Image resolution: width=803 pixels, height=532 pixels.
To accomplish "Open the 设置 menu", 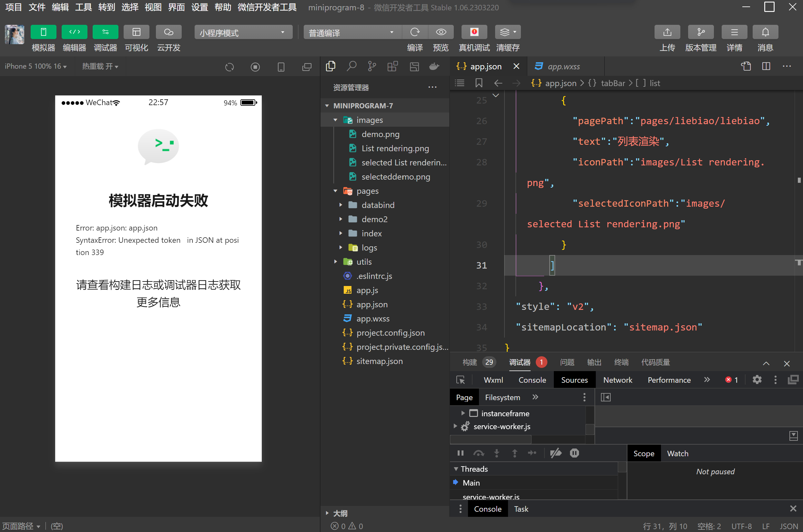I will [199, 7].
